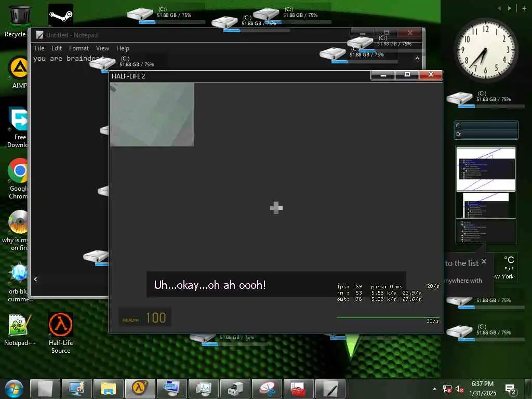The width and height of the screenshot is (532, 399).
Task: Click the add gadget plus button
Action: coord(524,8)
